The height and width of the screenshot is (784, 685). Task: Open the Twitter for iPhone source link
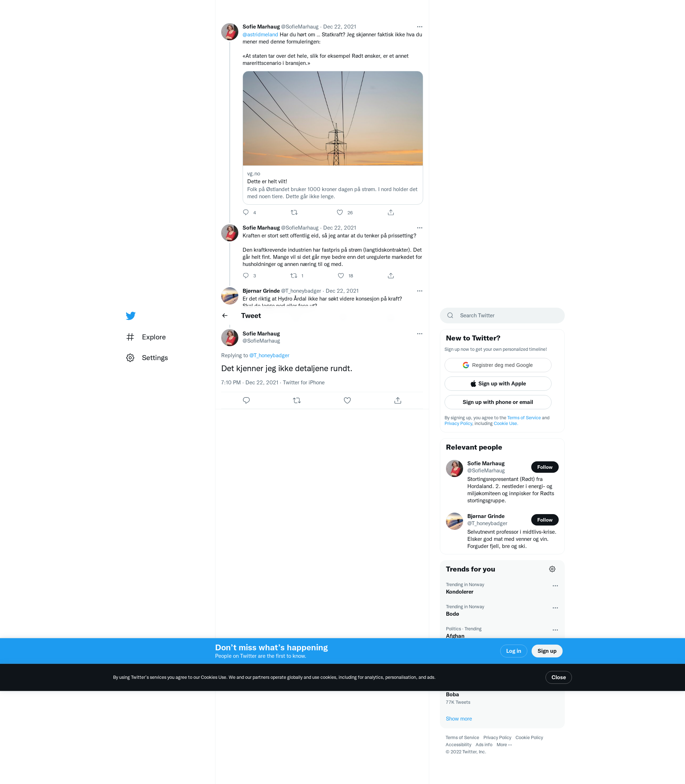pos(304,383)
